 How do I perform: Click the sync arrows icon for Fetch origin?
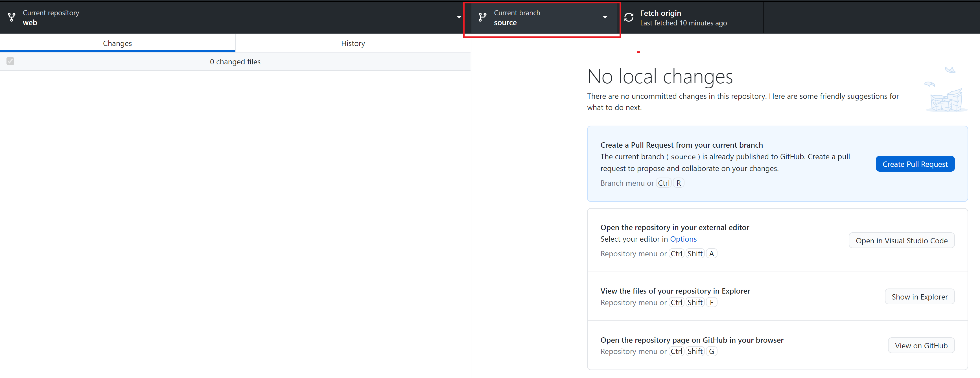click(x=629, y=17)
